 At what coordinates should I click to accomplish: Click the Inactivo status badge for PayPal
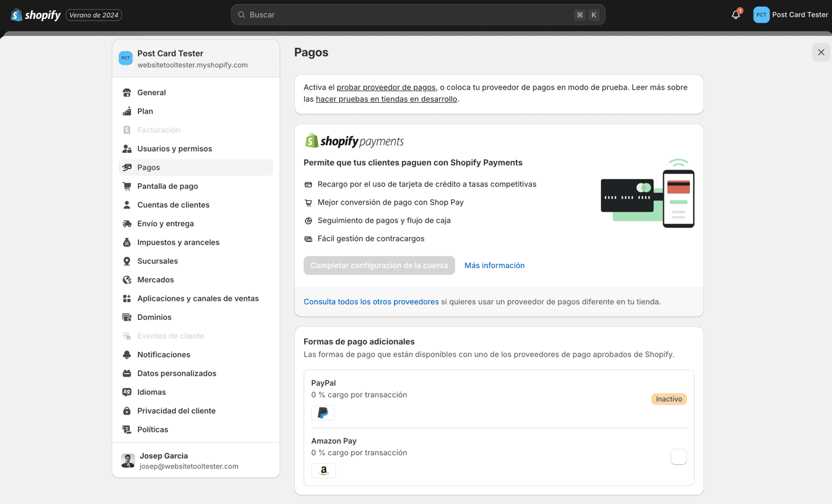coord(669,399)
